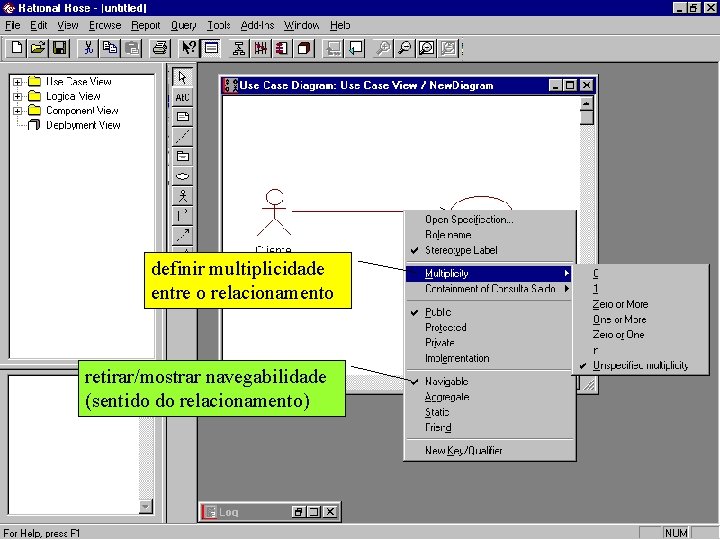Click the Browse Parent toolbar icon
Viewport: 720px width, 540px height.
(333, 48)
